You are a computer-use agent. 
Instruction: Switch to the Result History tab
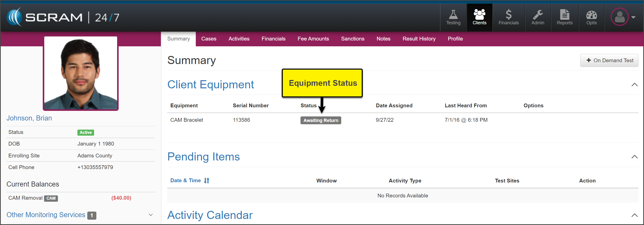coord(419,39)
